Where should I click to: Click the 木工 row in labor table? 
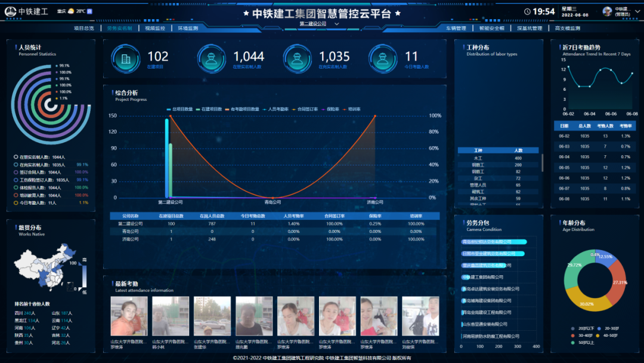tap(498, 158)
